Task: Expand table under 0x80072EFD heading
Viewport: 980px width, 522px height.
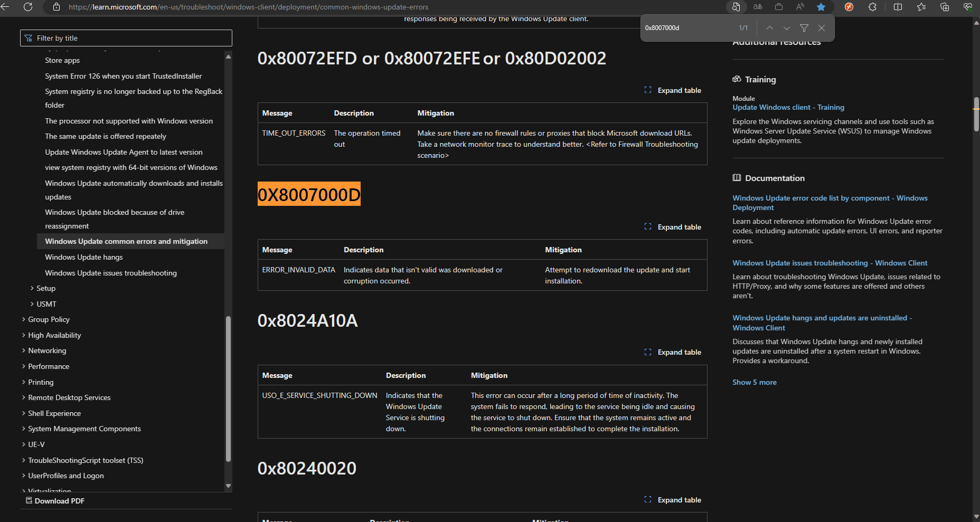Action: tap(673, 90)
